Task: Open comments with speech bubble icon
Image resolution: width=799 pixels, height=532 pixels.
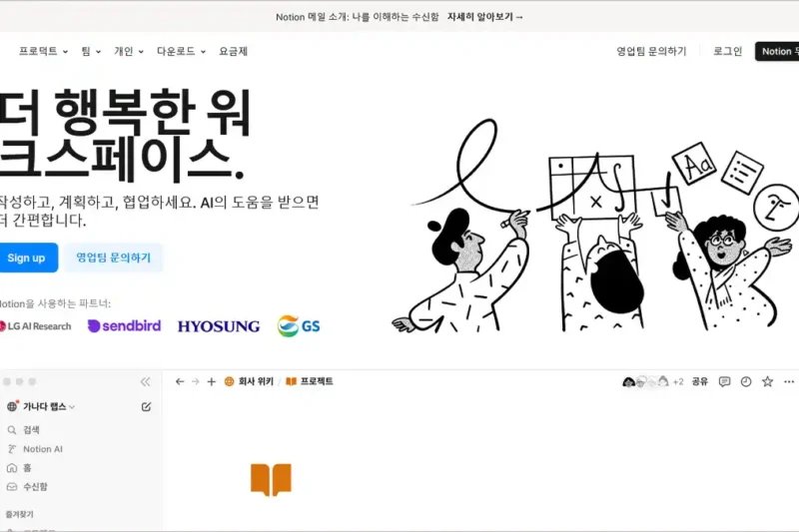Action: pos(725,381)
